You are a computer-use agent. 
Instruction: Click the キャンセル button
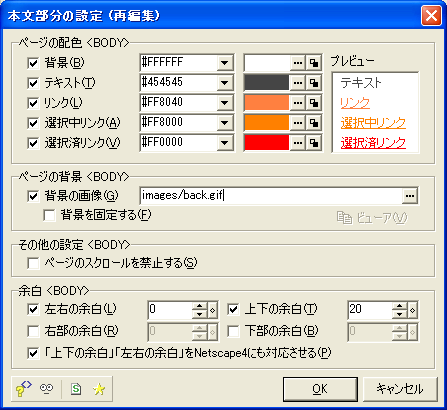pyautogui.click(x=400, y=389)
